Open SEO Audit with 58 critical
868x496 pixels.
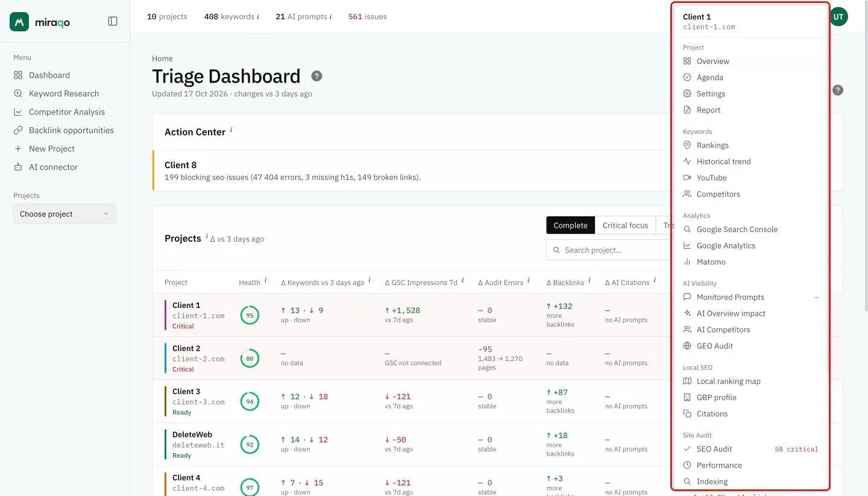[x=750, y=449]
